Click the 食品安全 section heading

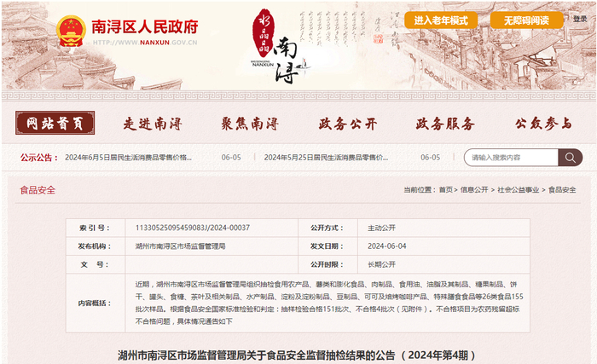click(x=38, y=190)
